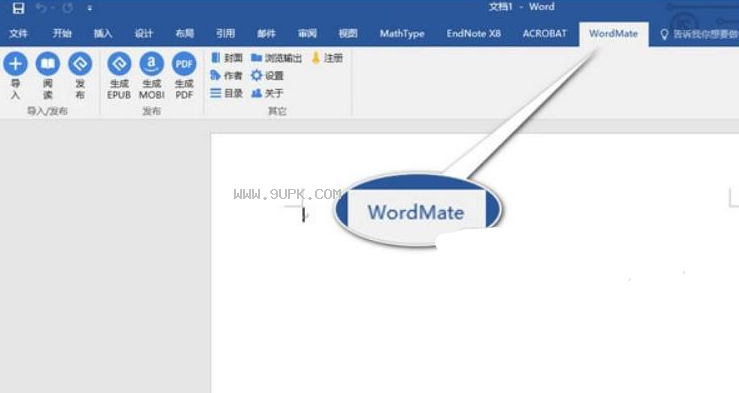Click the 关于 about button
The image size is (739, 393).
click(x=267, y=93)
